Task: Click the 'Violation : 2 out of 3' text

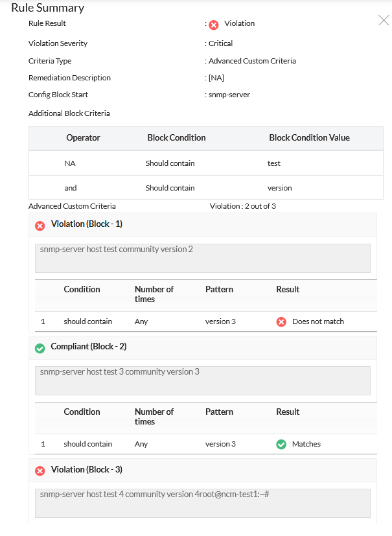Action: click(243, 207)
